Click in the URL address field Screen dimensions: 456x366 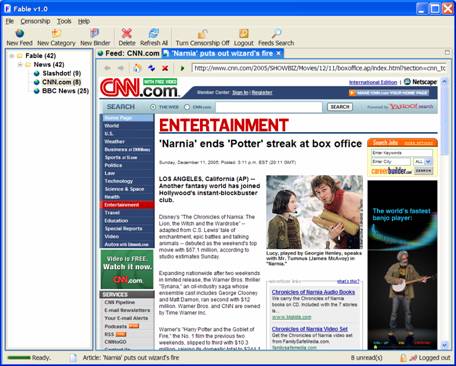tap(319, 68)
